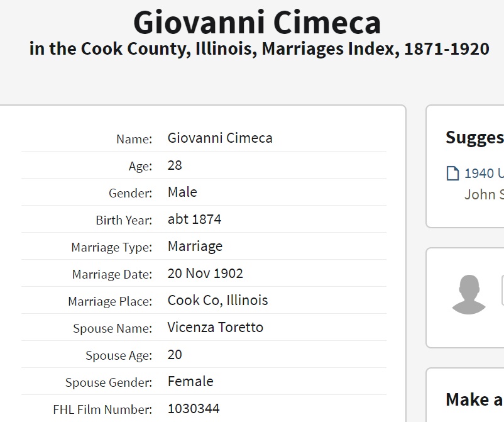Click the marriage place Cook Co, Illinois
Image resolution: width=504 pixels, height=422 pixels.
pyautogui.click(x=217, y=301)
